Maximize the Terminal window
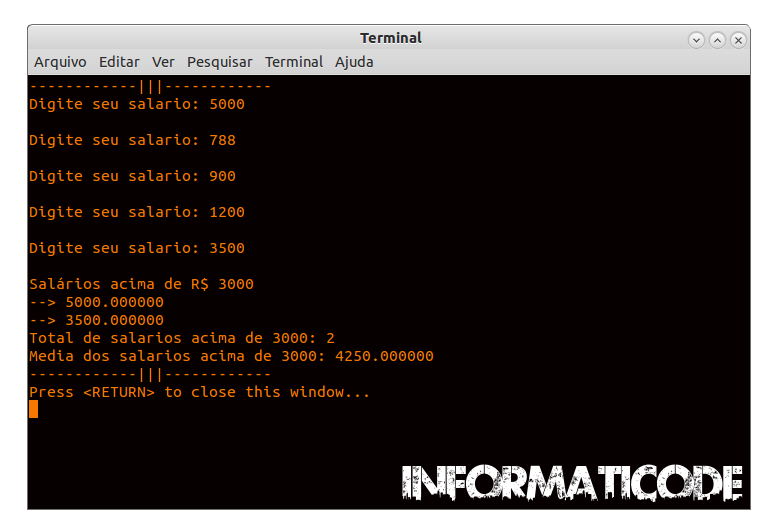The width and height of the screenshot is (762, 525). (x=717, y=40)
